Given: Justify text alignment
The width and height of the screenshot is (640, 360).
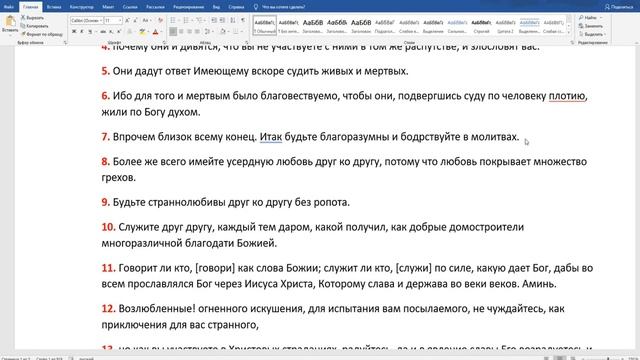Looking at the screenshot, I should pos(198,31).
